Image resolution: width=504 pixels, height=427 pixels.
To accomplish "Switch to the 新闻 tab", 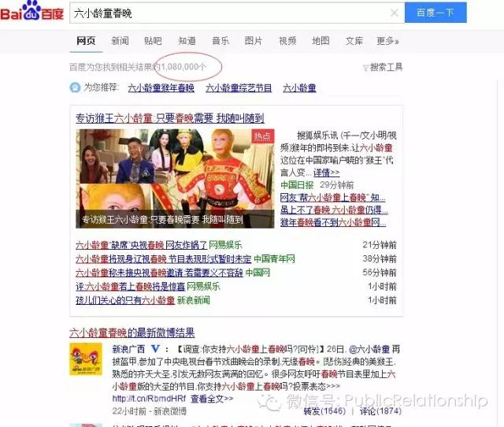I will click(120, 41).
